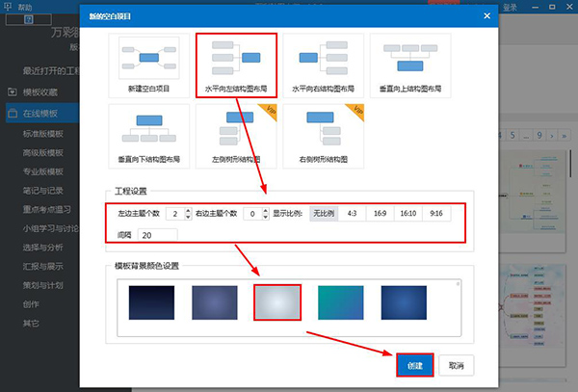
Task: Open the 重点考点温习 category
Action: click(x=47, y=210)
